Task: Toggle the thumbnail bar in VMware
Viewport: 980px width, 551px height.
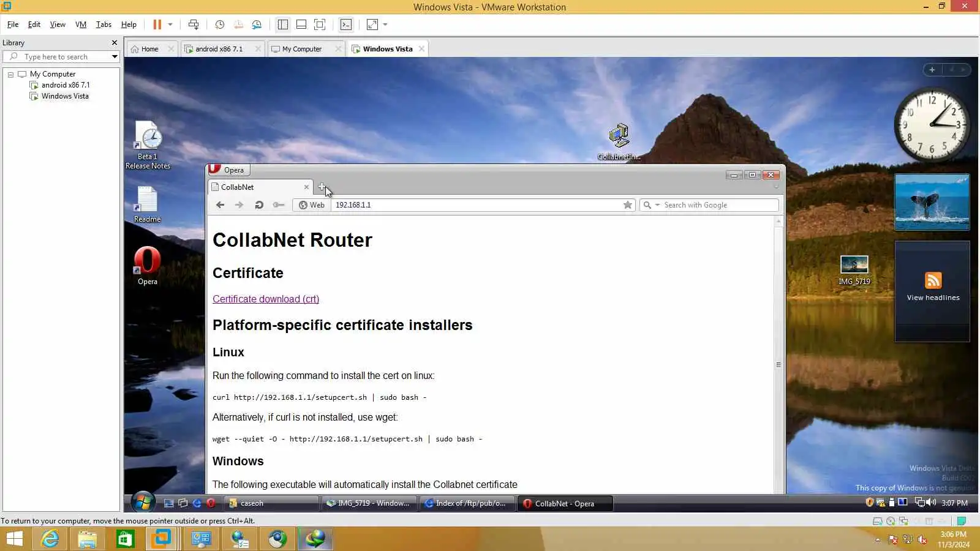Action: [301, 24]
